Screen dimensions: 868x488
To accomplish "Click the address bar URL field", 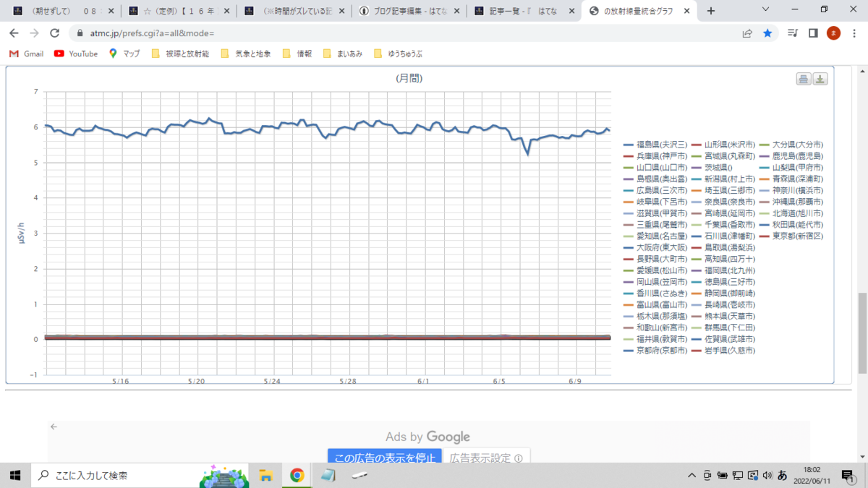I will point(405,33).
